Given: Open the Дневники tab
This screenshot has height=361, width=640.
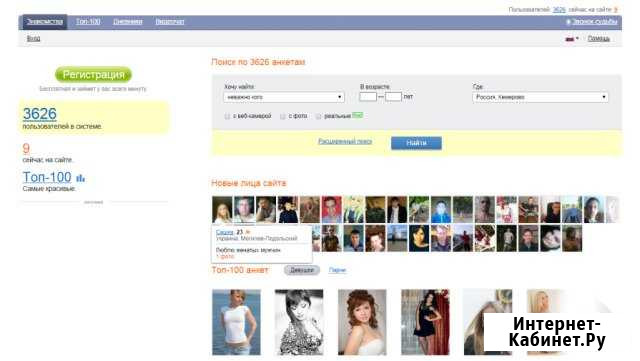Looking at the screenshot, I should pyautogui.click(x=128, y=22).
